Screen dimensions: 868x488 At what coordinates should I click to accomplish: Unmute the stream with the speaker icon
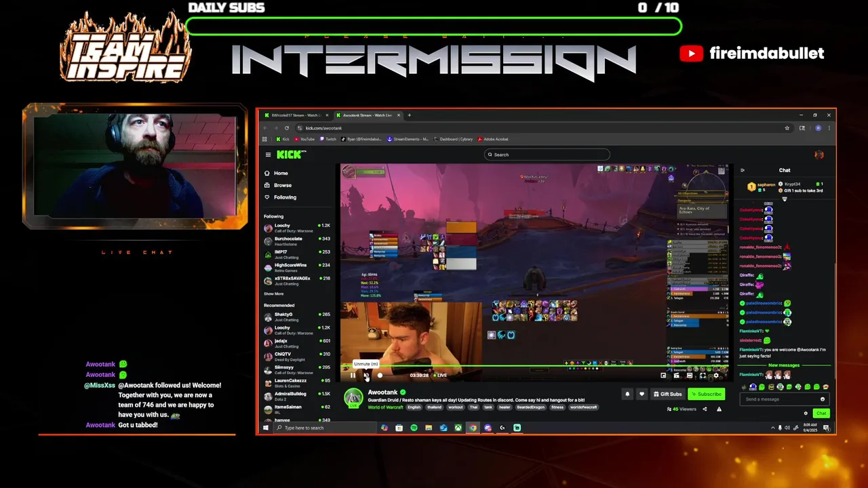click(x=366, y=375)
